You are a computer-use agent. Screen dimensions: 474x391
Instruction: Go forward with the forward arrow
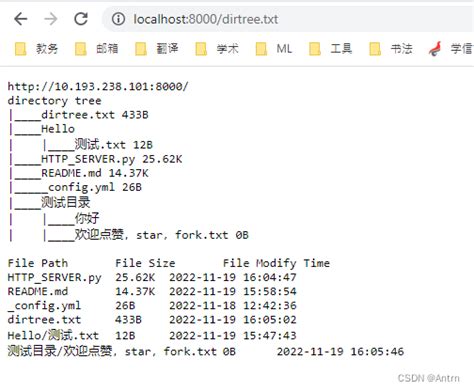point(51,19)
